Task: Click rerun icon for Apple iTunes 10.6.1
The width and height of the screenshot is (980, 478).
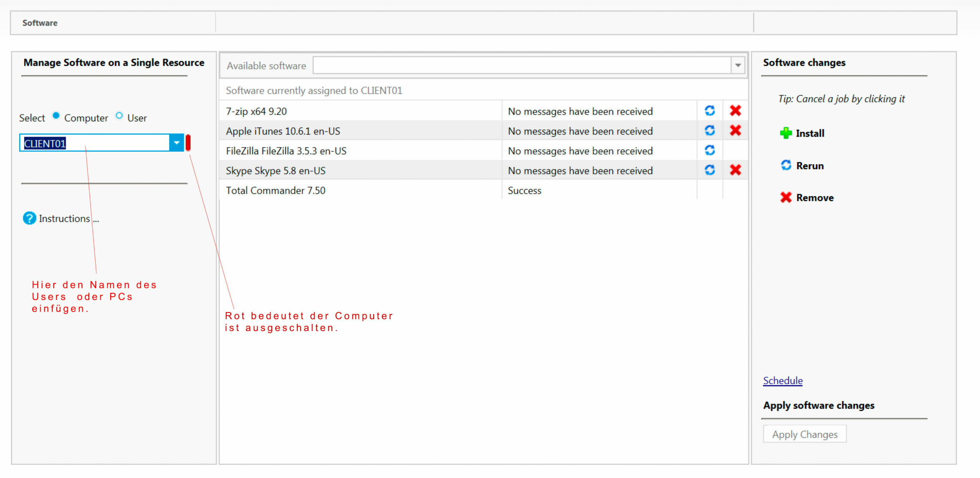Action: point(710,131)
